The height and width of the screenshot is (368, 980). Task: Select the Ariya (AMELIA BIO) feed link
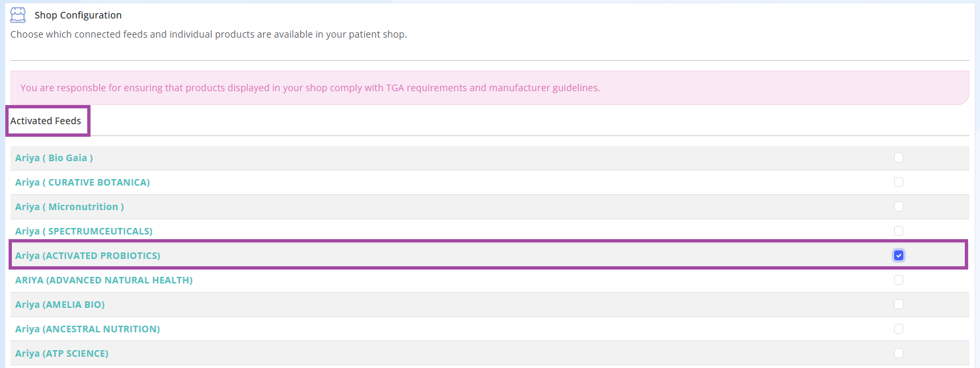click(x=60, y=305)
